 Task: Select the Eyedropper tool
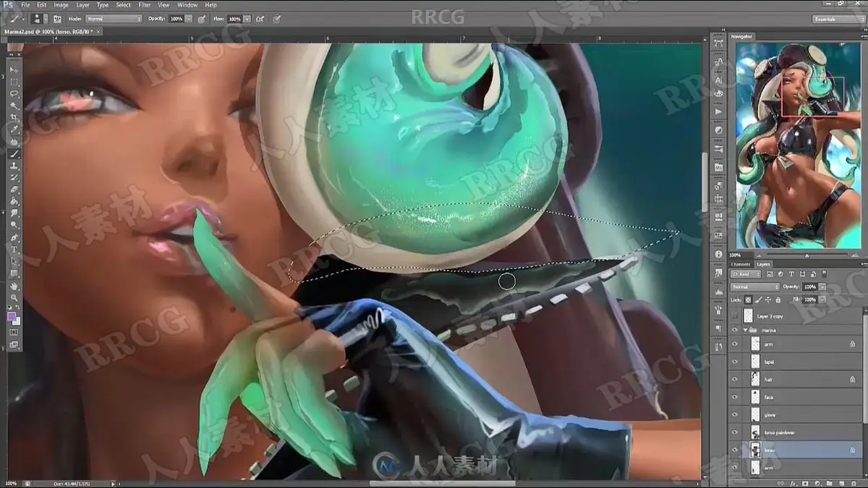(x=14, y=129)
